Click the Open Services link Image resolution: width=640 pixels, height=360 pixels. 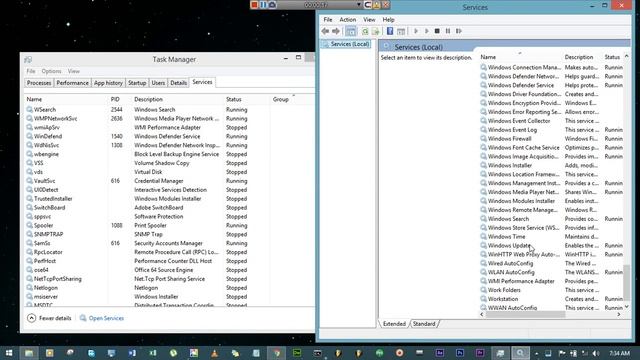pyautogui.click(x=106, y=318)
